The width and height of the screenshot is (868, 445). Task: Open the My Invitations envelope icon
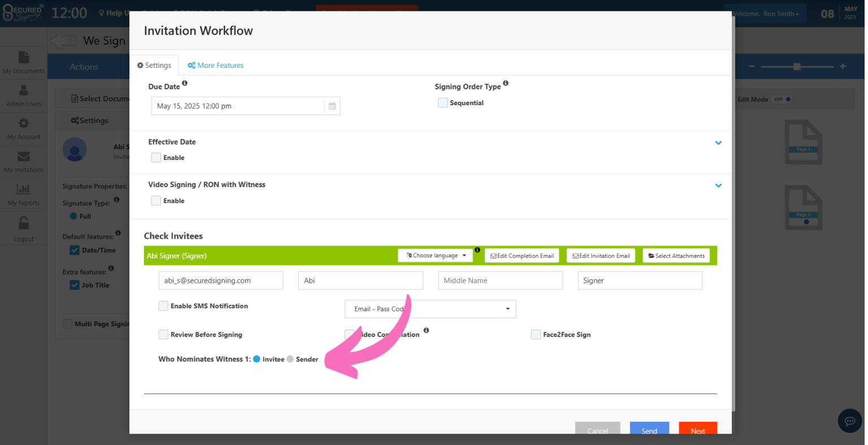pyautogui.click(x=24, y=157)
